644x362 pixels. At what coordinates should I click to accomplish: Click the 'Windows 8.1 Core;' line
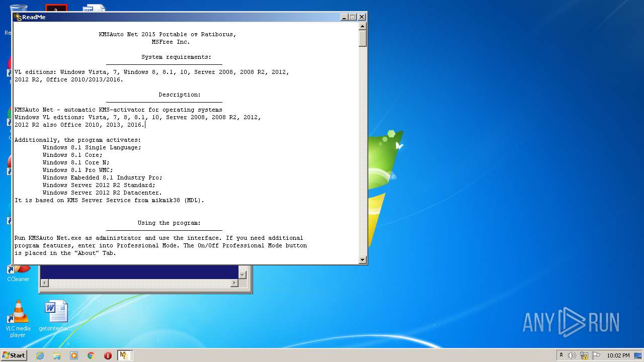(x=72, y=155)
